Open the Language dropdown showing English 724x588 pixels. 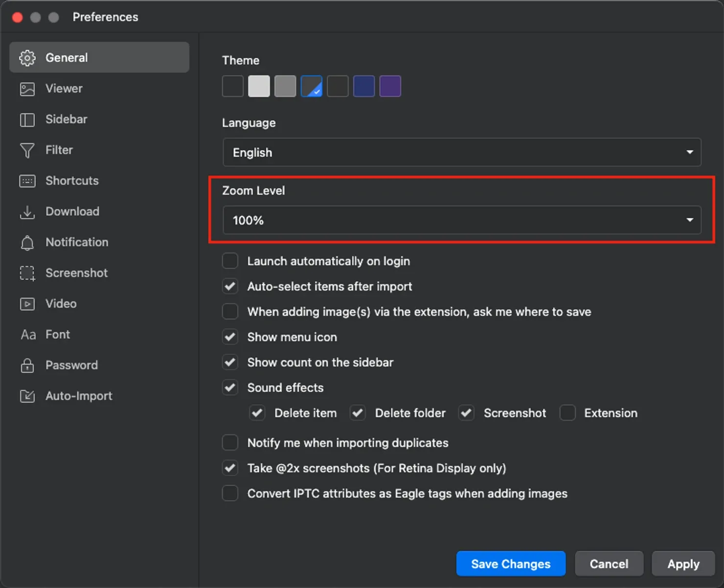[x=462, y=152]
